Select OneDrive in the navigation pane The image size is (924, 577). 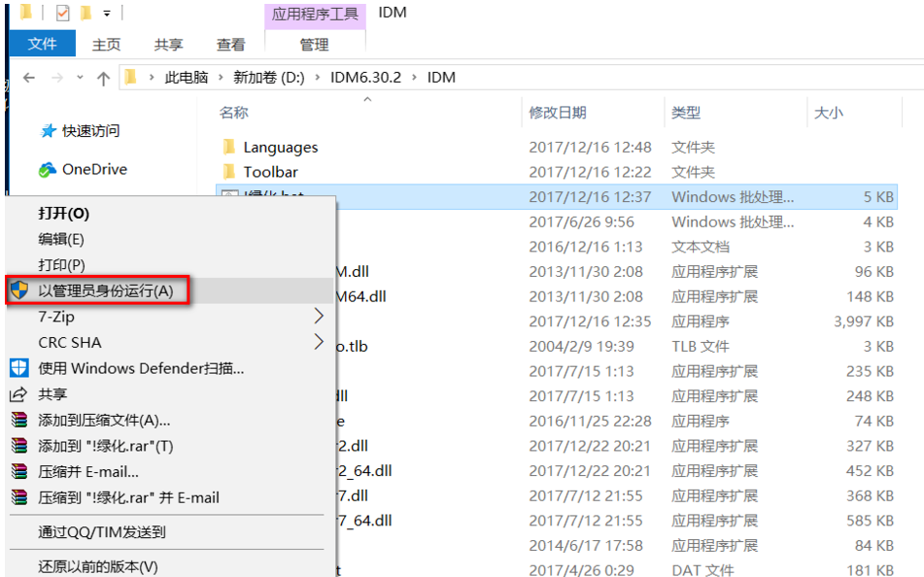click(x=94, y=170)
